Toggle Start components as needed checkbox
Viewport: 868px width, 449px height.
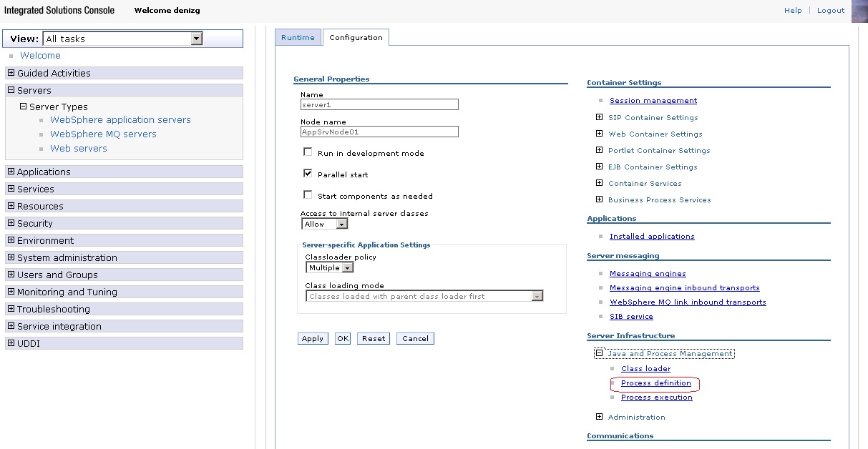pos(308,195)
